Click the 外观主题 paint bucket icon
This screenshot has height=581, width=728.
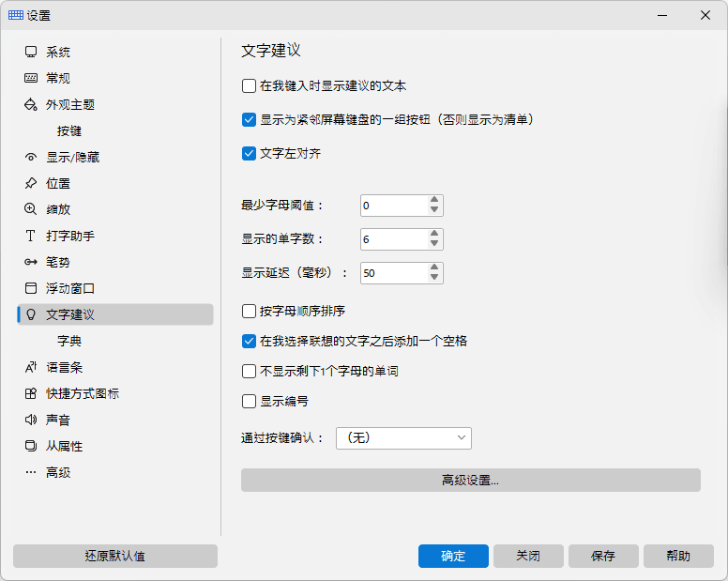tap(31, 104)
